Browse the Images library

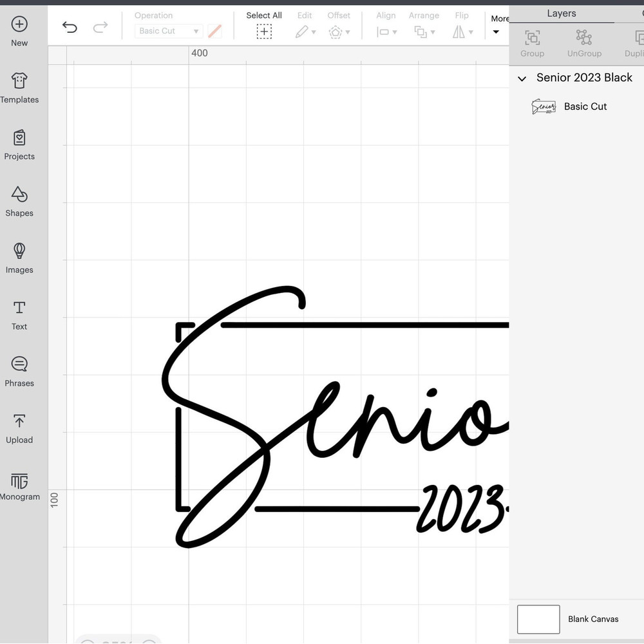[x=19, y=258]
